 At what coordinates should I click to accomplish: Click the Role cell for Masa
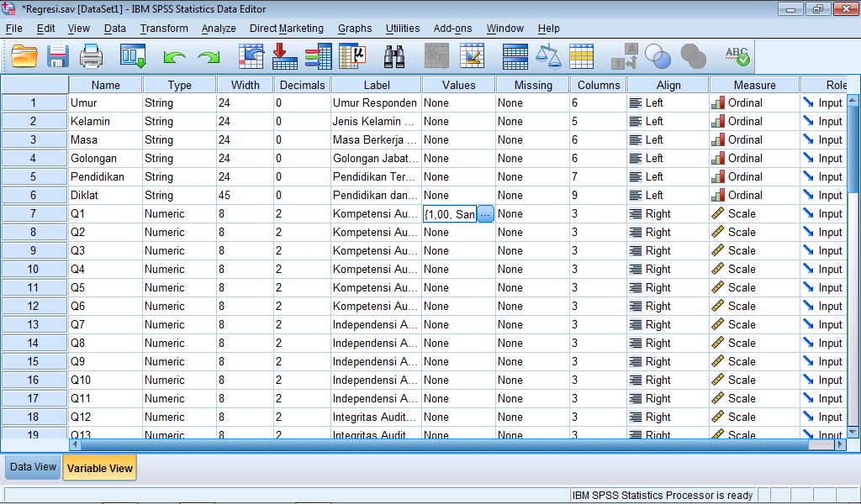click(824, 139)
